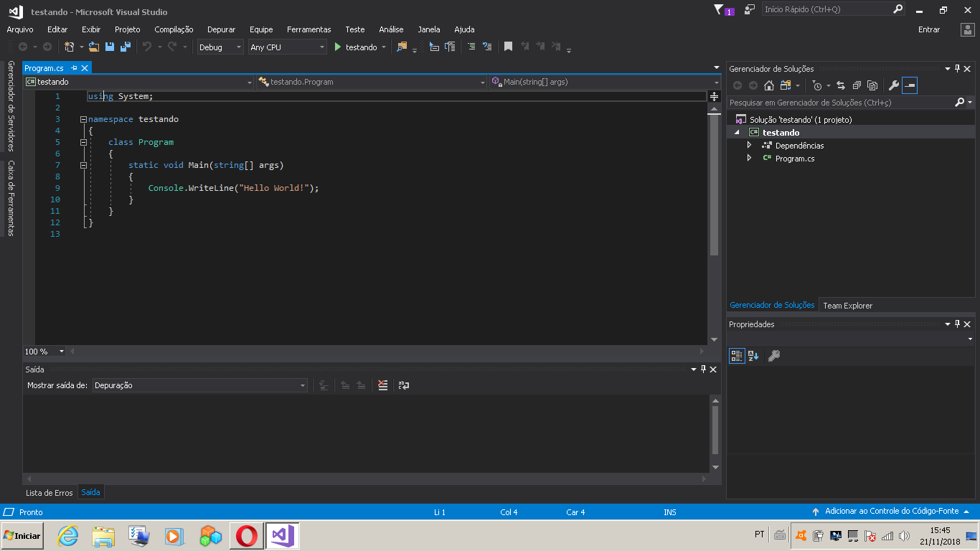This screenshot has height=551, width=980.
Task: Click the Uncomment selected lines icon
Action: tap(487, 47)
